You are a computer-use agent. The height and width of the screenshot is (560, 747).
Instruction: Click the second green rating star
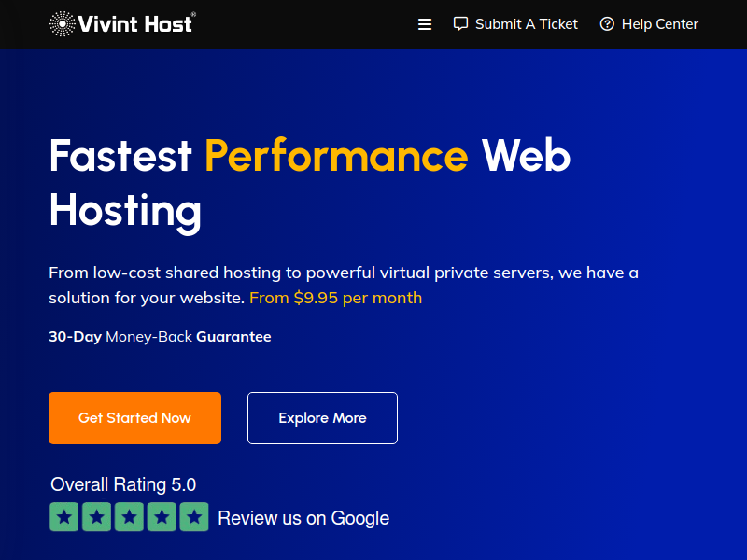click(x=97, y=517)
